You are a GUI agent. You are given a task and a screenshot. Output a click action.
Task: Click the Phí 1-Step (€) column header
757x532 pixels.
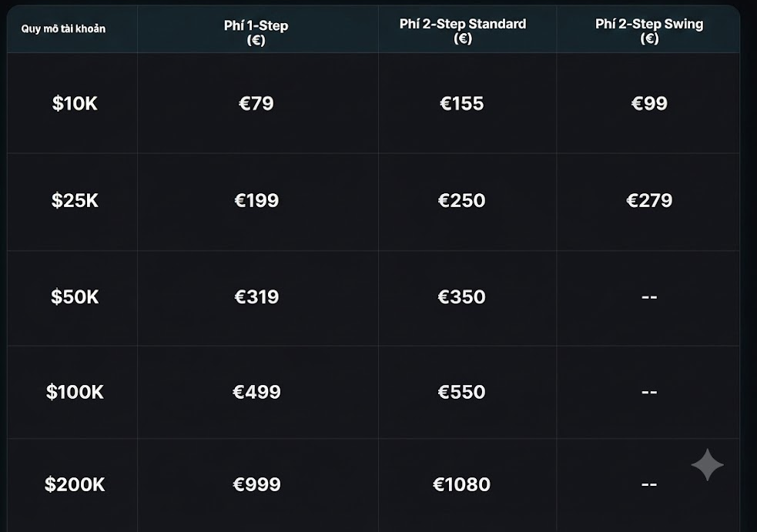256,32
